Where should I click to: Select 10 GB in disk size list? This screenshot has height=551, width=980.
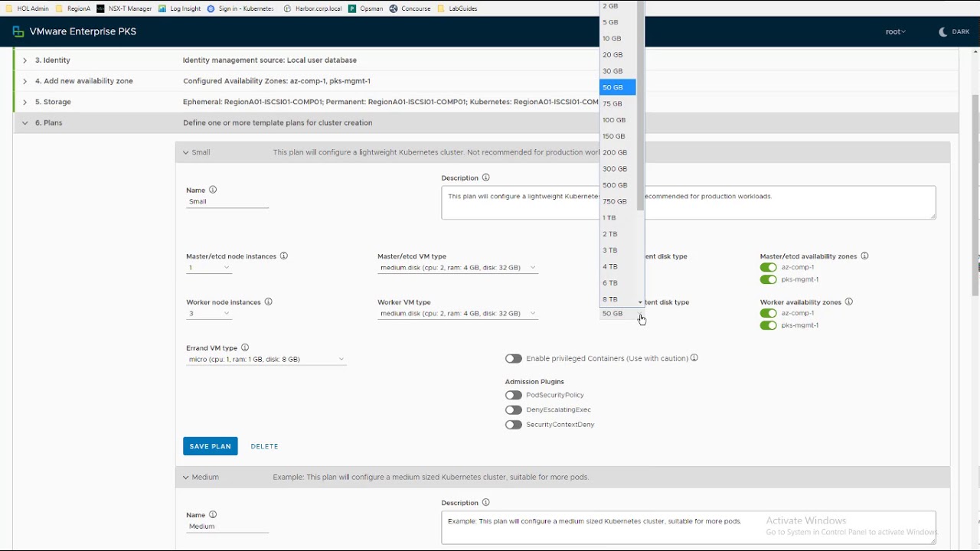pos(618,38)
